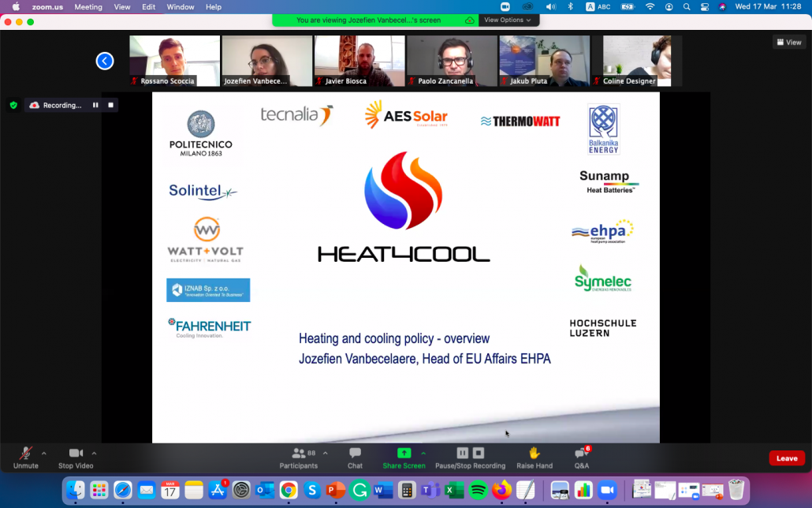Screen dimensions: 812x508
Task: Go to previous page of video thumbnails
Action: [x=105, y=62]
